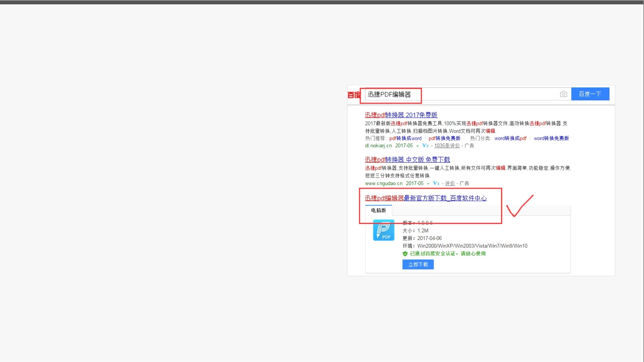Image resolution: width=644 pixels, height=362 pixels.
Task: Expand the dropdown arrow next to dl.nokiarj.cn
Action: click(x=418, y=146)
